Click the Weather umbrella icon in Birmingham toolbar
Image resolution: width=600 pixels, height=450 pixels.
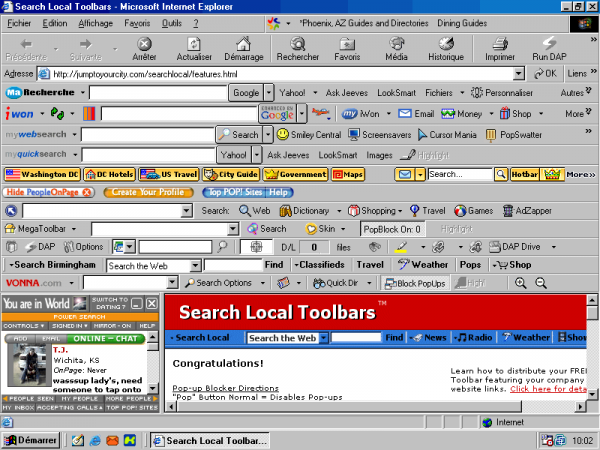click(403, 264)
